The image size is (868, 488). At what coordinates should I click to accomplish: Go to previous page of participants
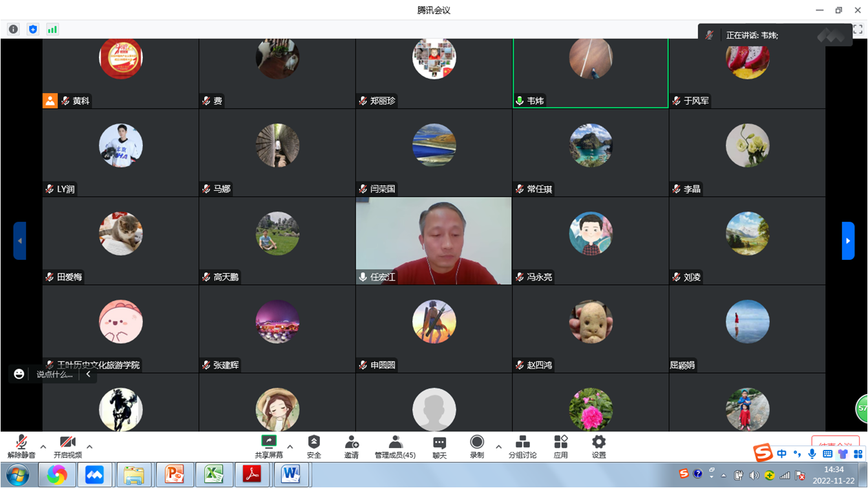coord(19,240)
